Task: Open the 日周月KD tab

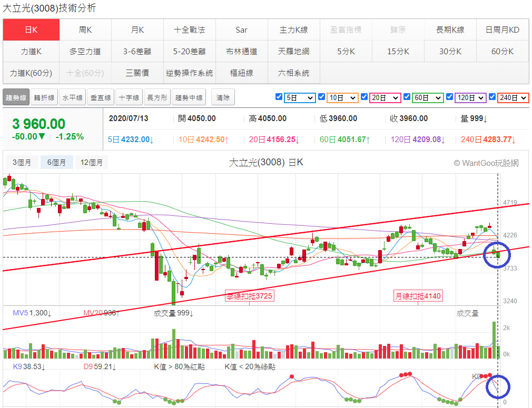Action: 503,30
